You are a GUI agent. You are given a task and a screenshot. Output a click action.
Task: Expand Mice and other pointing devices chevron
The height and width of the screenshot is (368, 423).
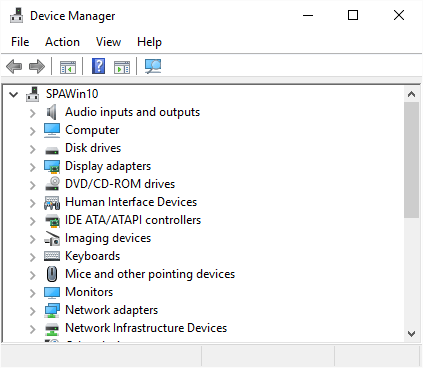click(32, 275)
